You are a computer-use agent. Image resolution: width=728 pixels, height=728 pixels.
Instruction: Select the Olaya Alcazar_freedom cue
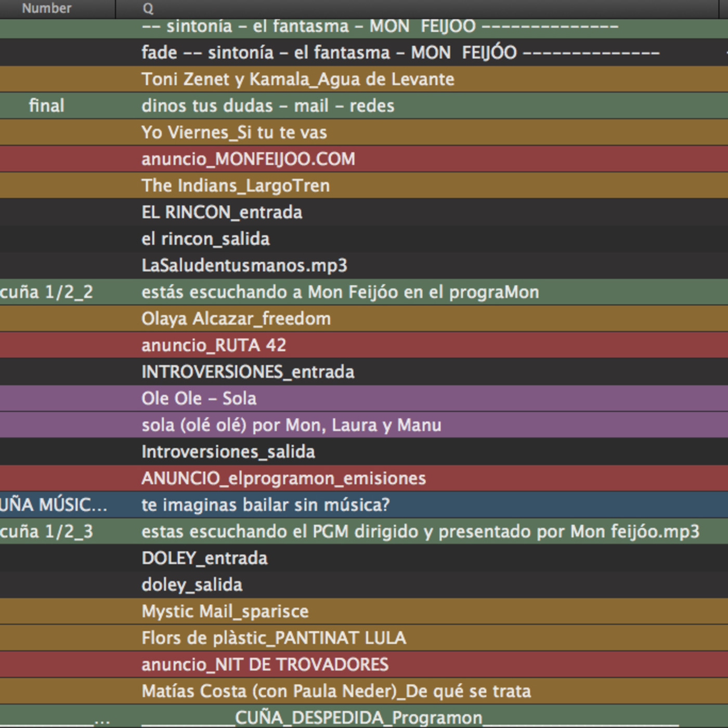(x=236, y=319)
